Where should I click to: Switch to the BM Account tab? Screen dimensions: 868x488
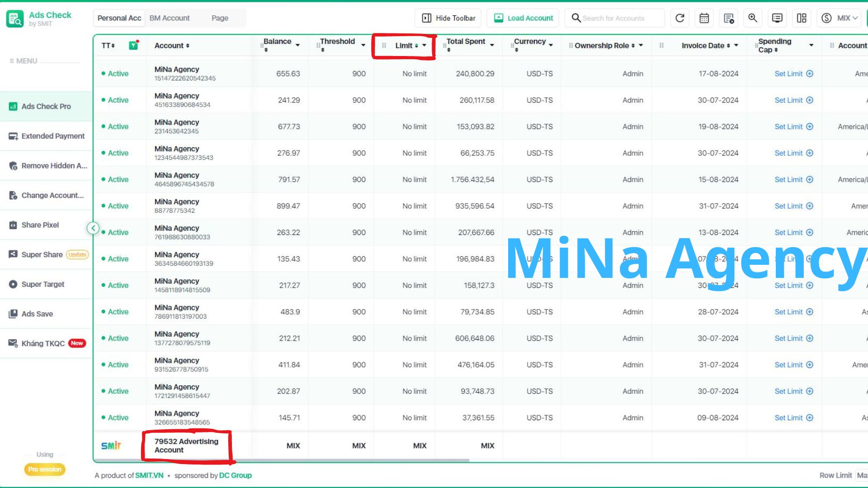click(x=170, y=18)
